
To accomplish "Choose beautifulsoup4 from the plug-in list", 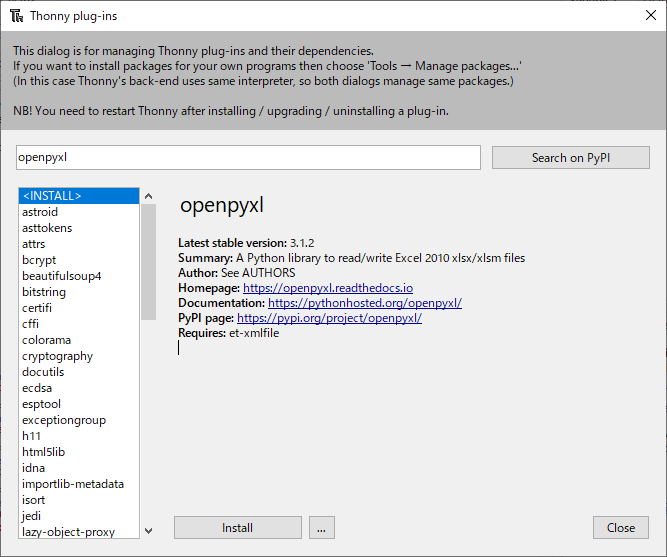I will pos(62,276).
